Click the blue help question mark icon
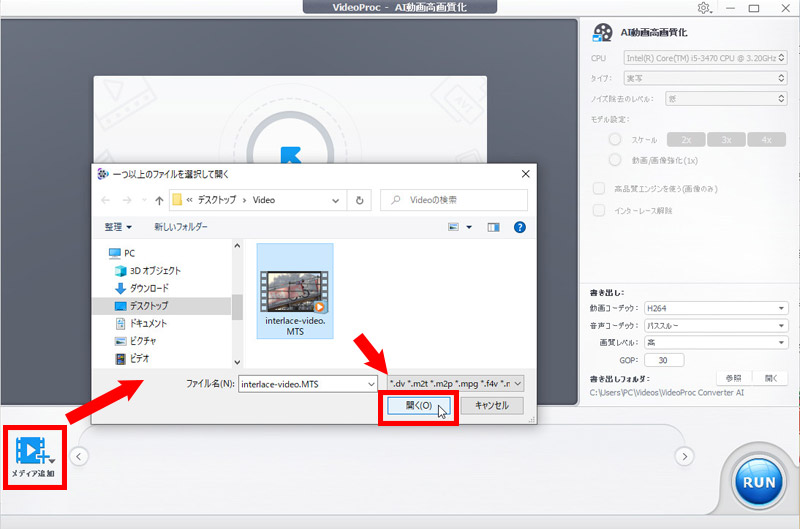 point(519,227)
